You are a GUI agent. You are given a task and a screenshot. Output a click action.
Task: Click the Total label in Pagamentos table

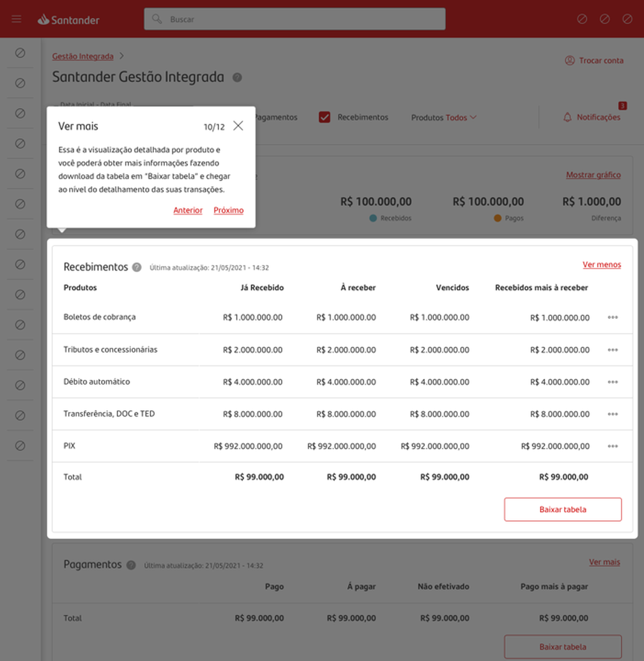72,618
